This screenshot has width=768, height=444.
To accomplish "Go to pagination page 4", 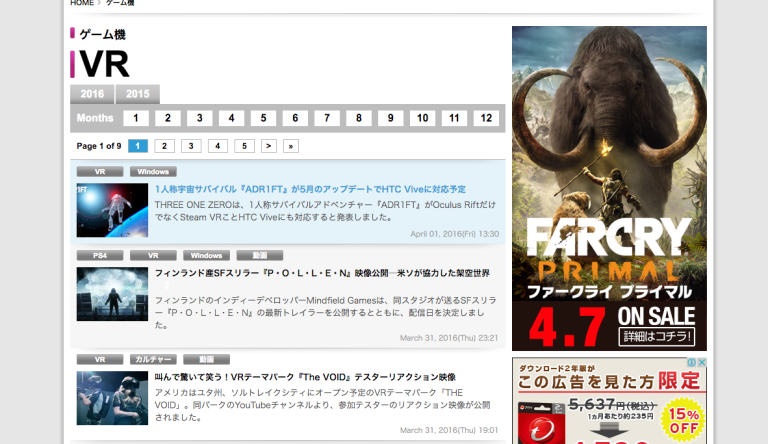I will [x=217, y=146].
